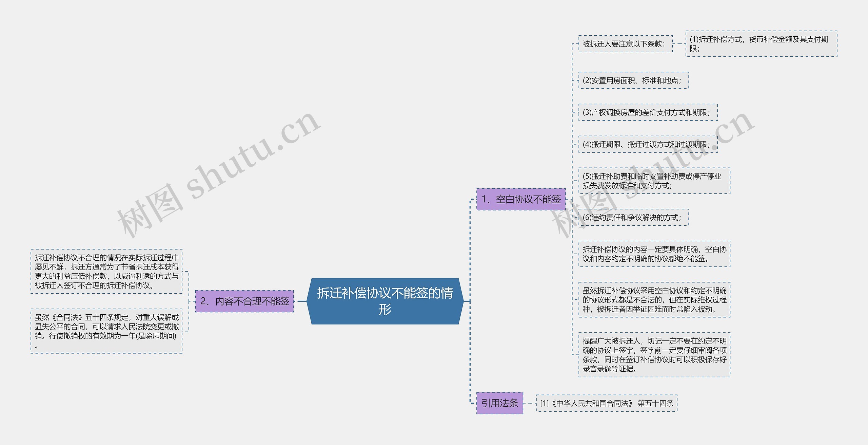Select the central node 拆迁补偿协议不能签的情形

(x=385, y=301)
